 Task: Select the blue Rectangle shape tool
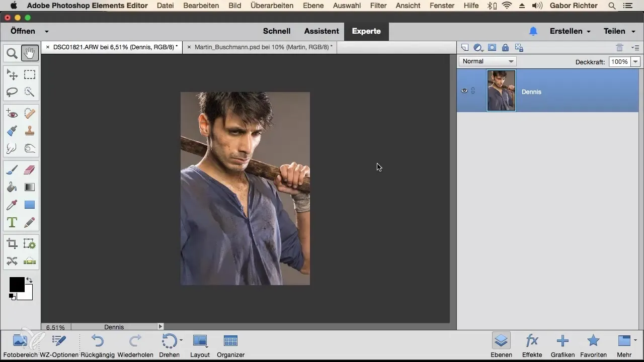30,205
